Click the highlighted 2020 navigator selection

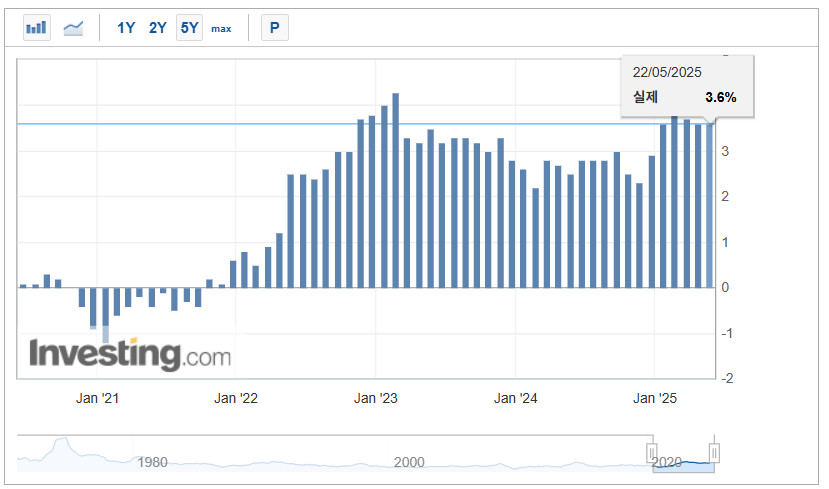[683, 467]
